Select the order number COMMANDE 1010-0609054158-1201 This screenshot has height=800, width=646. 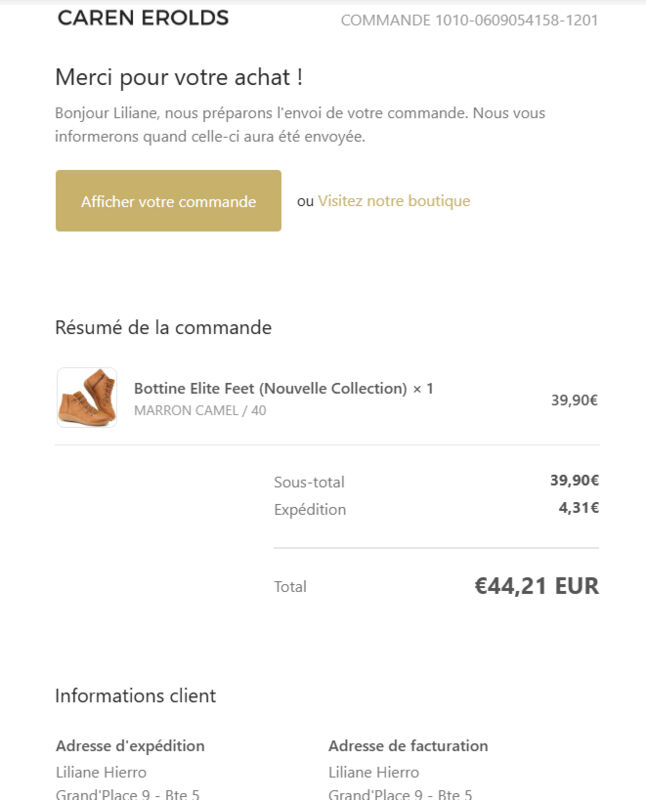point(469,20)
